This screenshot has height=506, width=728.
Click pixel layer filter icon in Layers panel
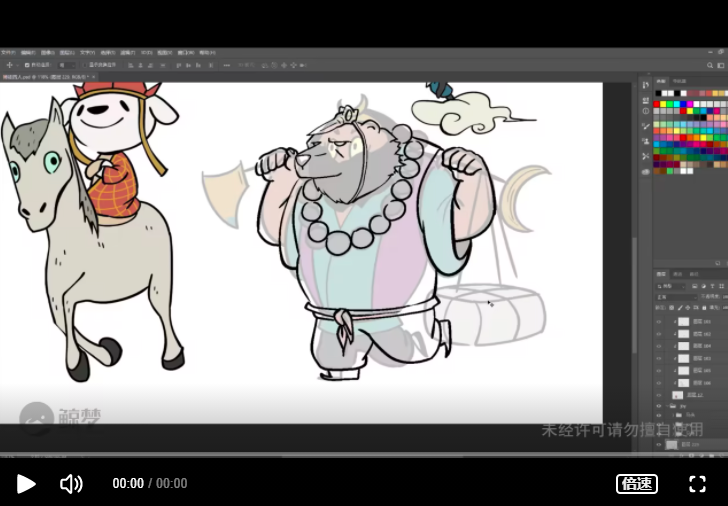(695, 286)
